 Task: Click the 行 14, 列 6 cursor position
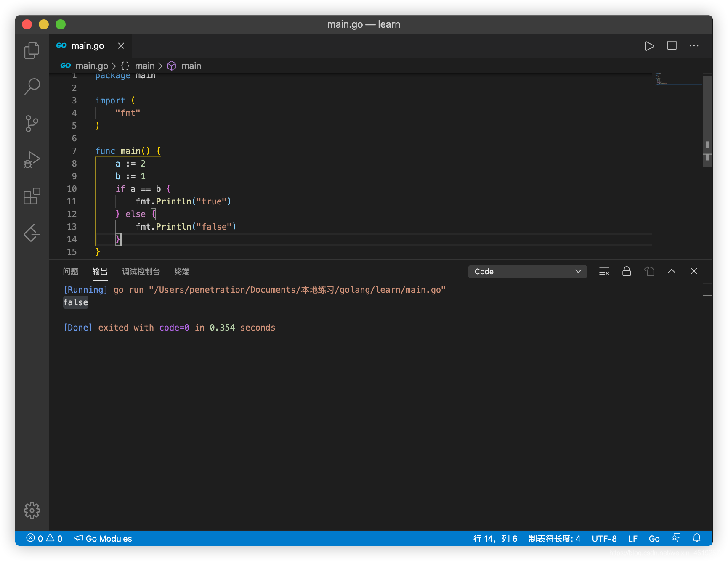pos(495,539)
